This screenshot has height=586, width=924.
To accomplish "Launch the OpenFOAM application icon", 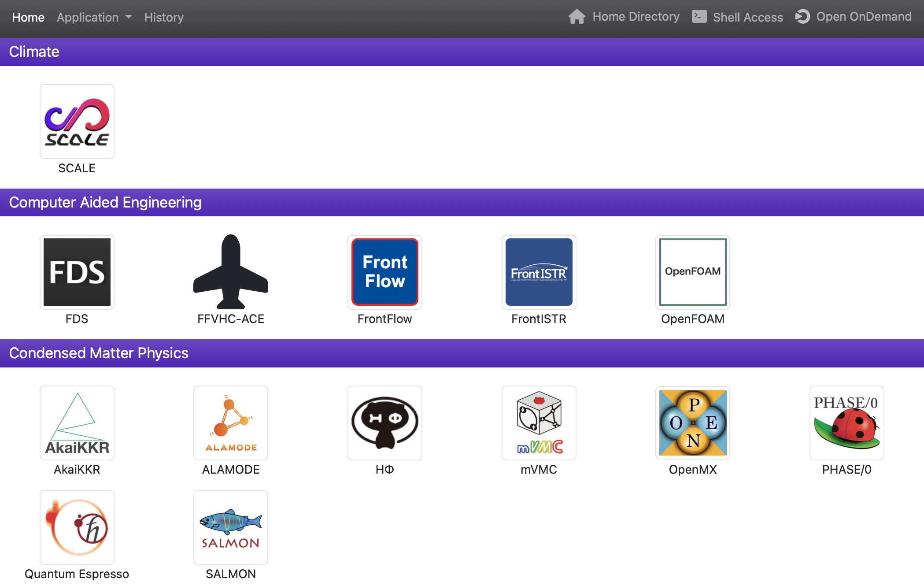I will [x=692, y=272].
